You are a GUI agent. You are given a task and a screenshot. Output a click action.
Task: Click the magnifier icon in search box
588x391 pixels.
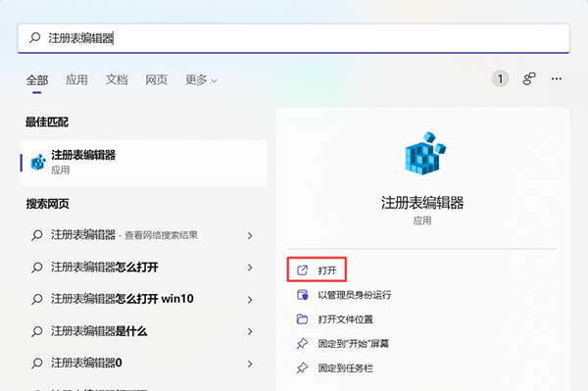(35, 37)
